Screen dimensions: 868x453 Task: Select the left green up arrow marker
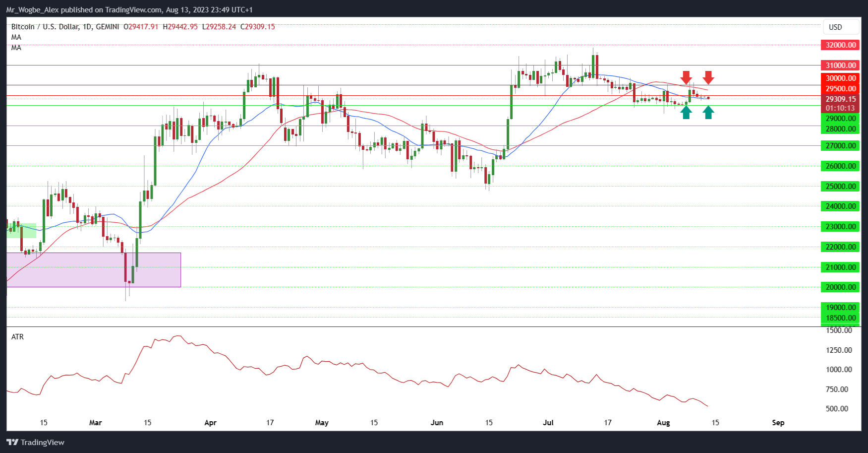pyautogui.click(x=686, y=113)
